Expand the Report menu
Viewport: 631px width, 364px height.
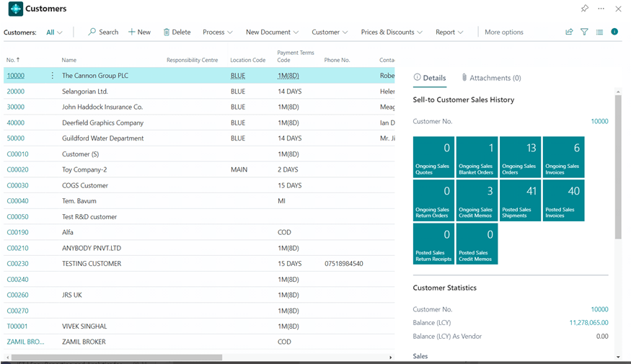[x=449, y=32]
